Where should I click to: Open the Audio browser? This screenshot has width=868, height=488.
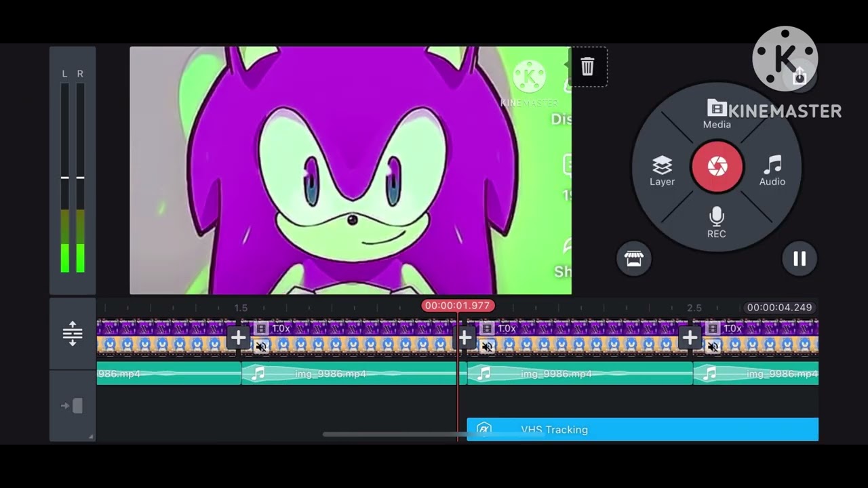[772, 171]
